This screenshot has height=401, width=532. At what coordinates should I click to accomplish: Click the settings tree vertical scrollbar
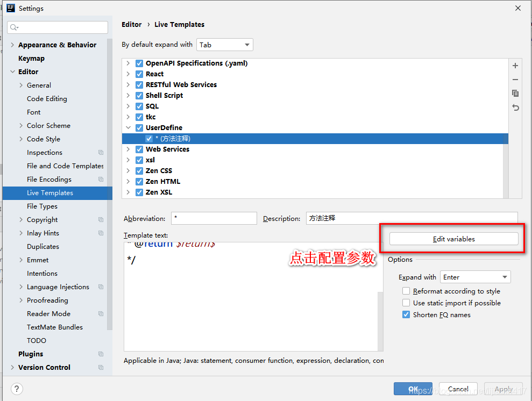pos(110,184)
